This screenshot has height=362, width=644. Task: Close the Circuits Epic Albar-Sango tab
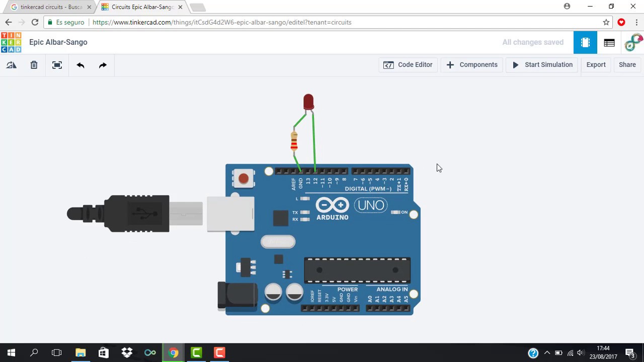[x=180, y=7]
